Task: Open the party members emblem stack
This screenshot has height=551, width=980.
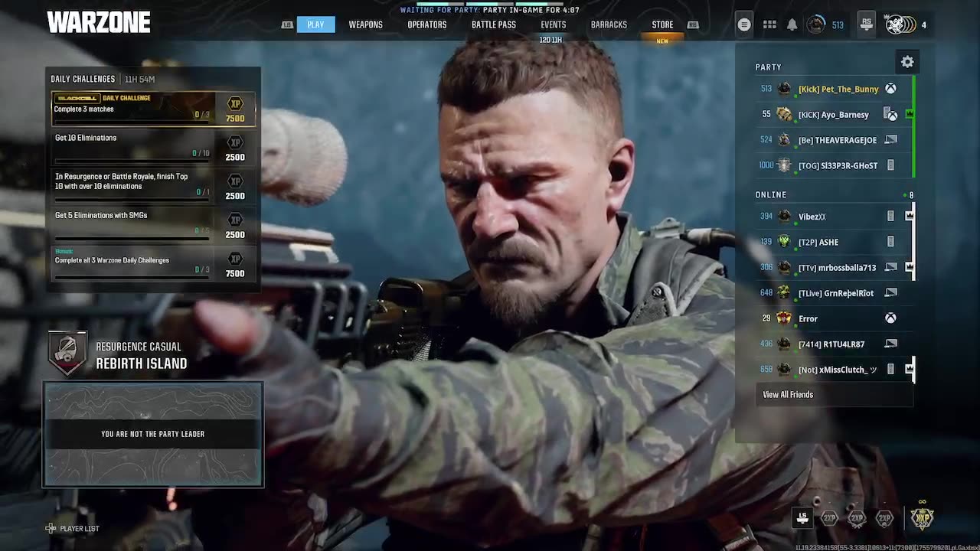Action: pyautogui.click(x=900, y=24)
